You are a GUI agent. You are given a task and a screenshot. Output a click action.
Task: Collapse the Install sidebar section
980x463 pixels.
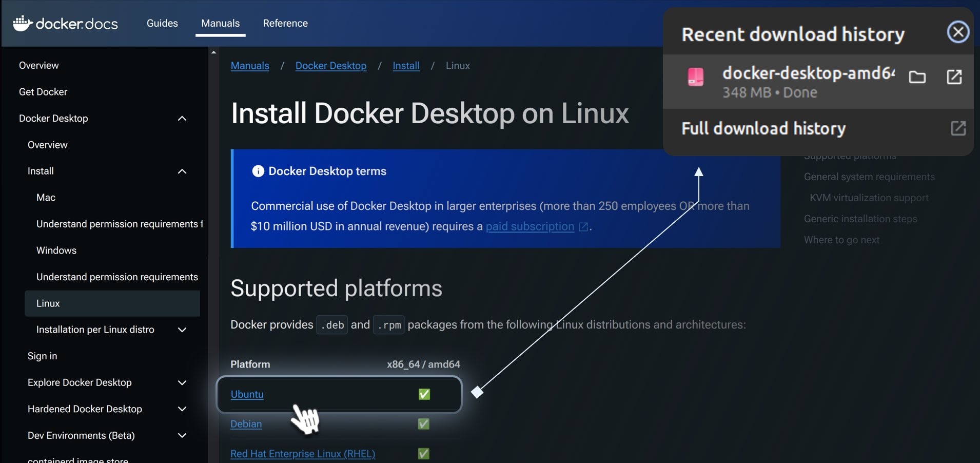[x=182, y=171]
